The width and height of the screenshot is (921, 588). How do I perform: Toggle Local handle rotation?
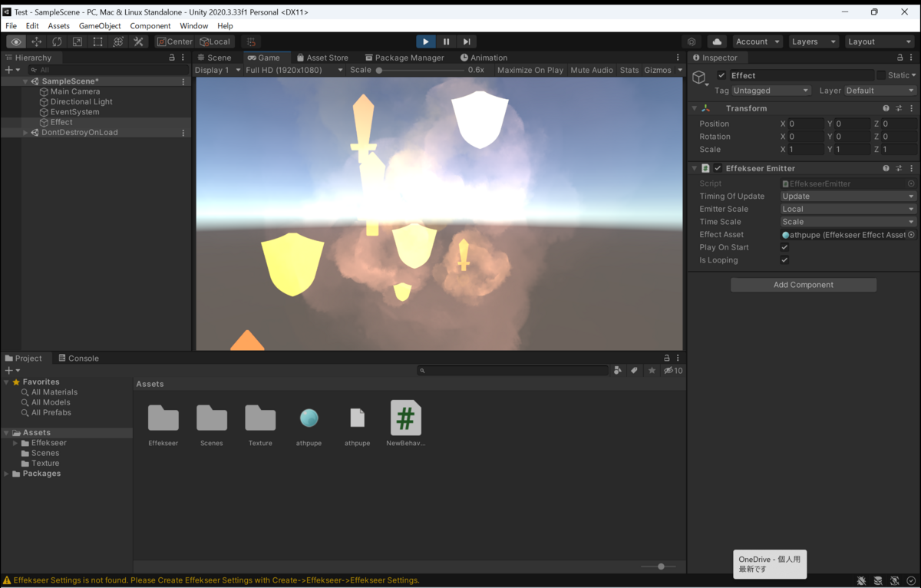pyautogui.click(x=215, y=41)
